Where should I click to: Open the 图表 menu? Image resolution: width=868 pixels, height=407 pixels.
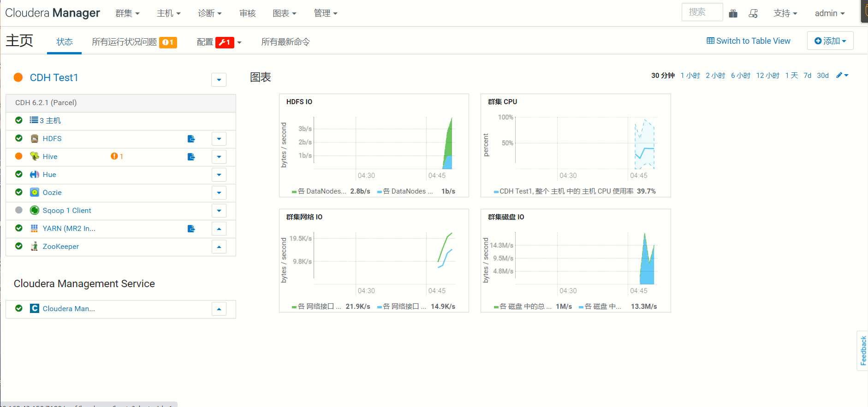pos(285,13)
